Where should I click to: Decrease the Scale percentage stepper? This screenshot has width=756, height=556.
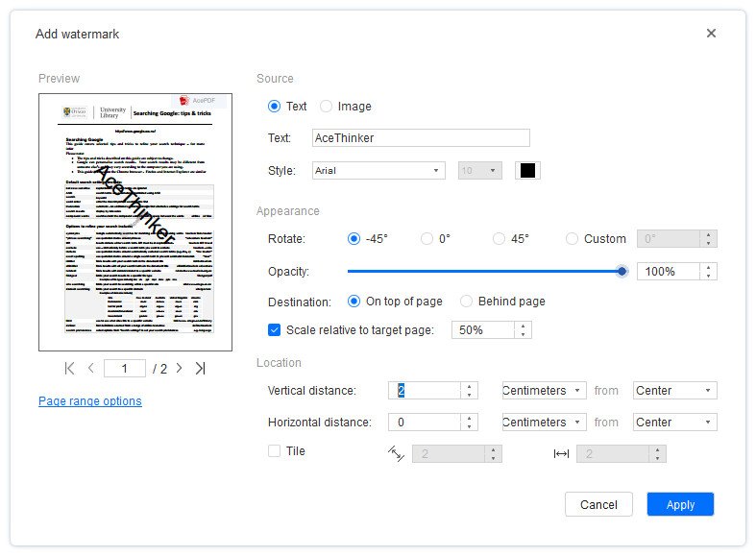[x=524, y=334]
